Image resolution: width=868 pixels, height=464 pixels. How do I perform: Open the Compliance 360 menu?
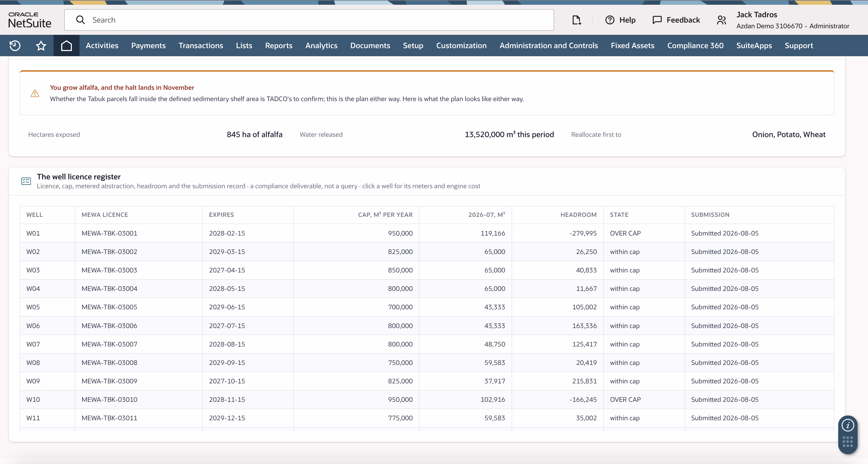click(695, 46)
